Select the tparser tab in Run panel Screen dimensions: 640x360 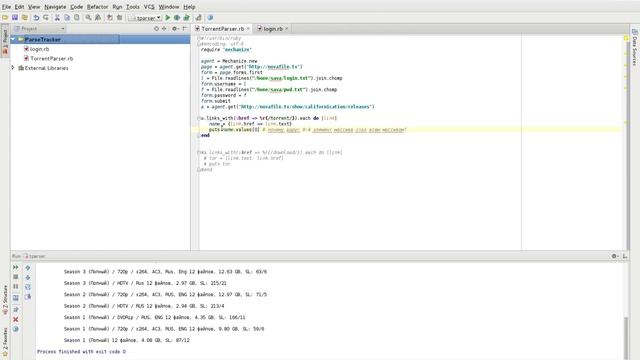34,256
